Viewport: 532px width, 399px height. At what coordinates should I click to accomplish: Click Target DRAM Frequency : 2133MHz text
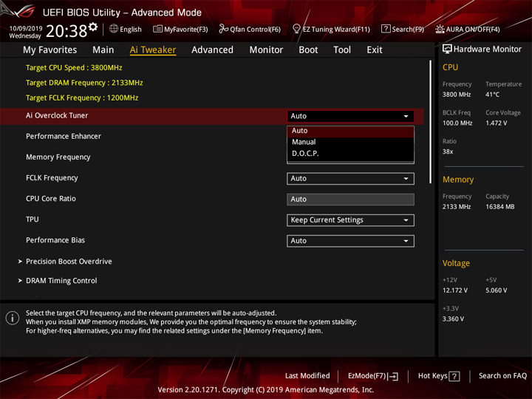[84, 83]
